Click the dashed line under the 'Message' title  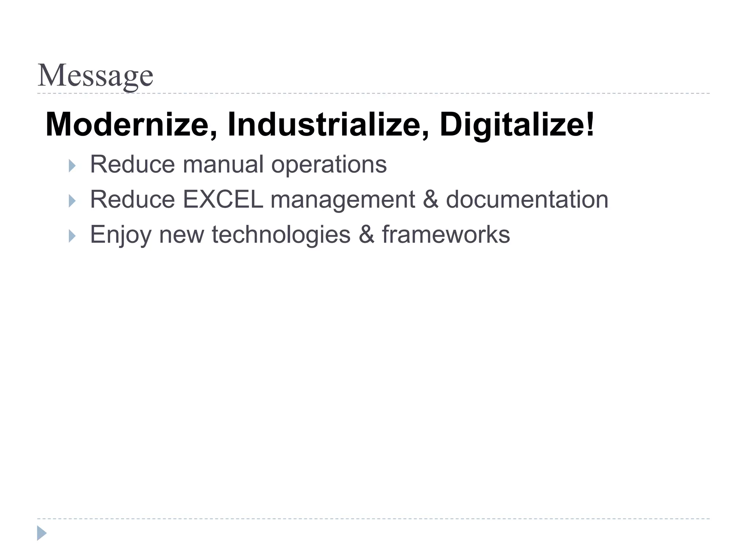click(373, 93)
